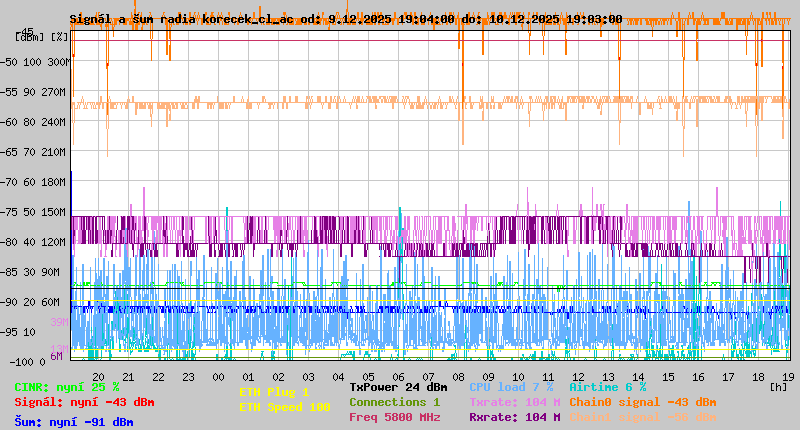The image size is (800, 430).
Task: Select the purple Rxrate legend entry
Action: (x=514, y=417)
